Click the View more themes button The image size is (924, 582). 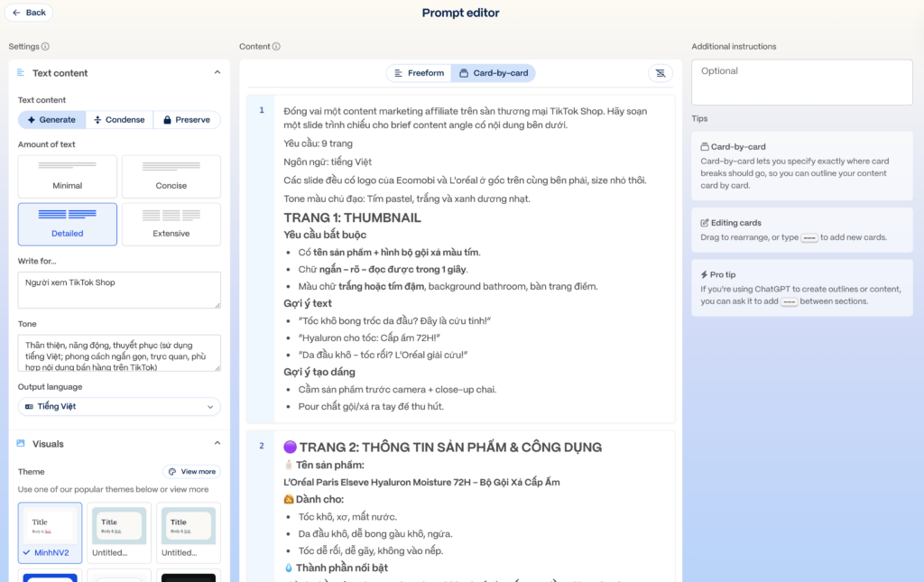(x=191, y=472)
